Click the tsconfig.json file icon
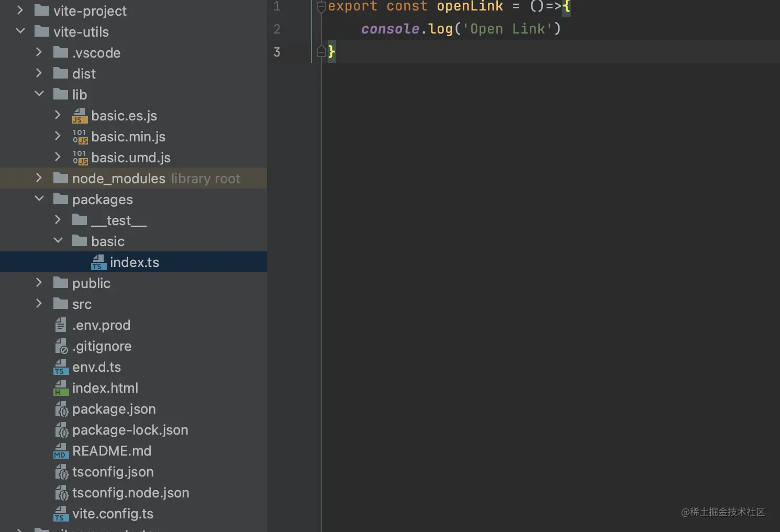The width and height of the screenshot is (780, 532). (62, 472)
